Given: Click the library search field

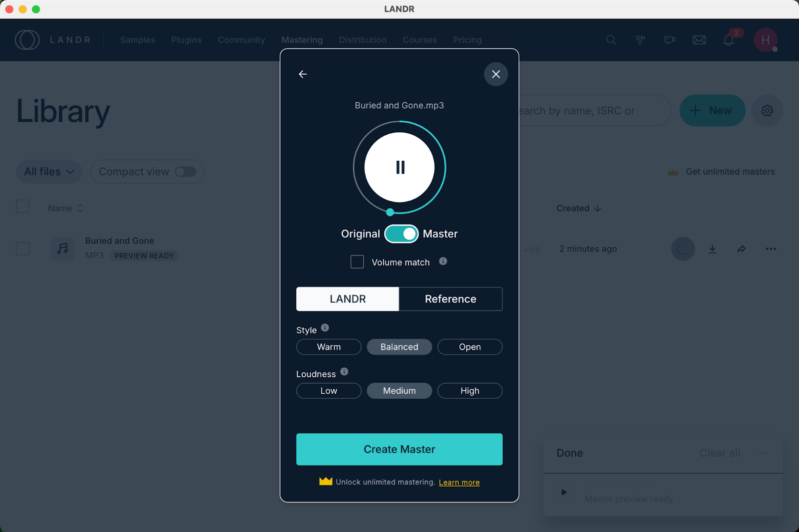Looking at the screenshot, I should coord(594,111).
